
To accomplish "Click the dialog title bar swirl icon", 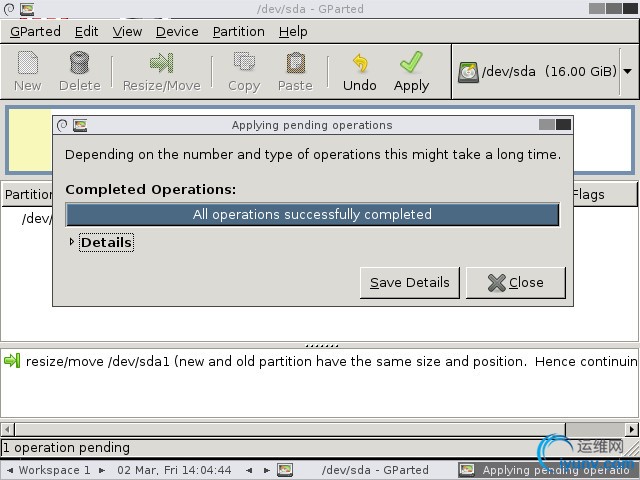I will pyautogui.click(x=62, y=125).
